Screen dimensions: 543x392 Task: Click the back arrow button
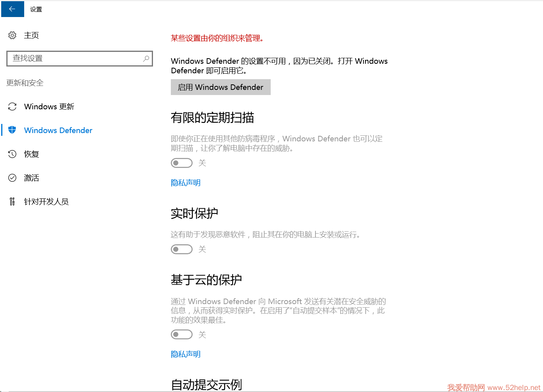pos(12,9)
